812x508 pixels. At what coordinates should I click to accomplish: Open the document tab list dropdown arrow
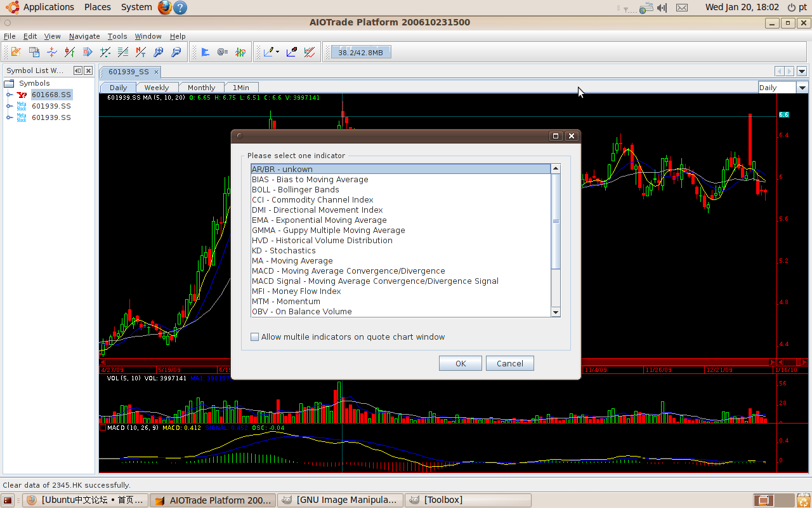(802, 71)
